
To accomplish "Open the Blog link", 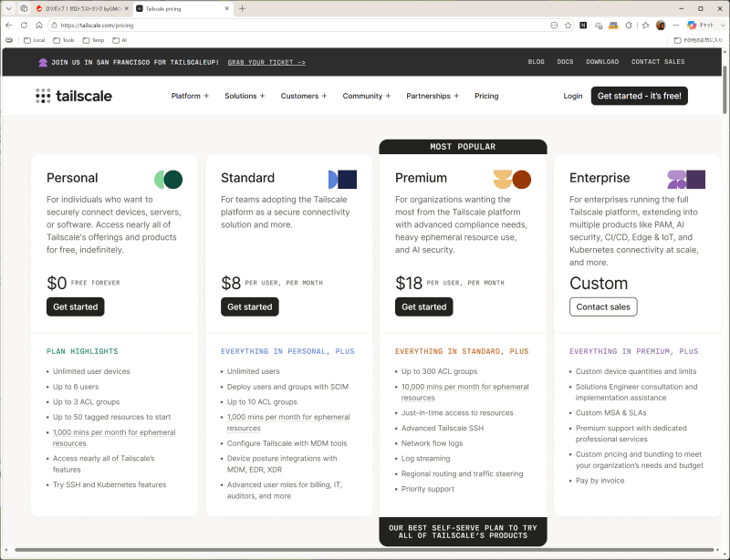I will (537, 61).
